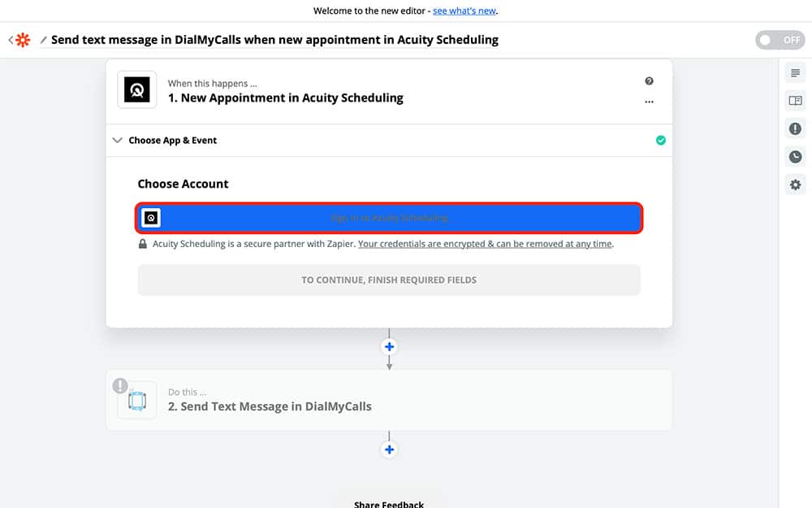
Task: Open the three-dot step options menu
Action: coord(649,102)
